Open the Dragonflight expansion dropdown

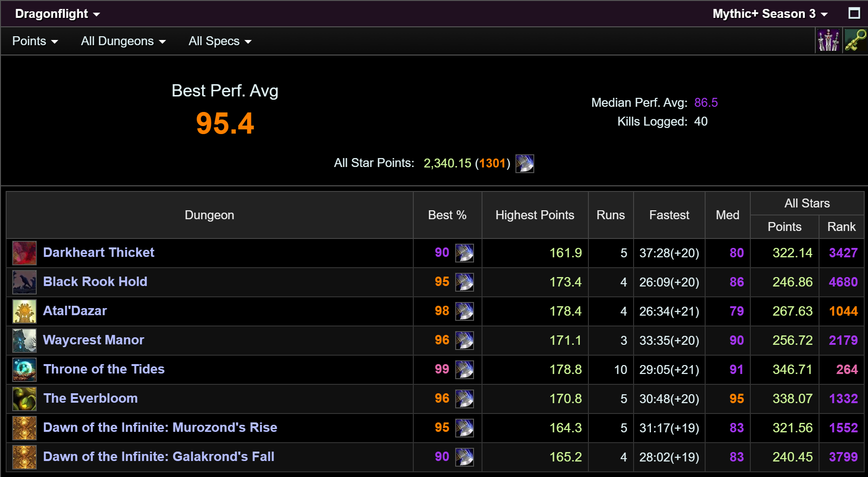pos(57,14)
